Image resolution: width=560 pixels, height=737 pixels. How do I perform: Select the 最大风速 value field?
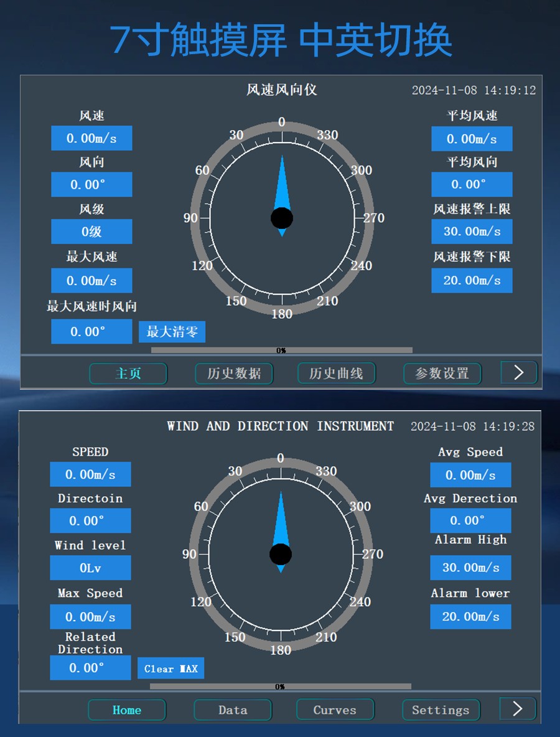91,281
